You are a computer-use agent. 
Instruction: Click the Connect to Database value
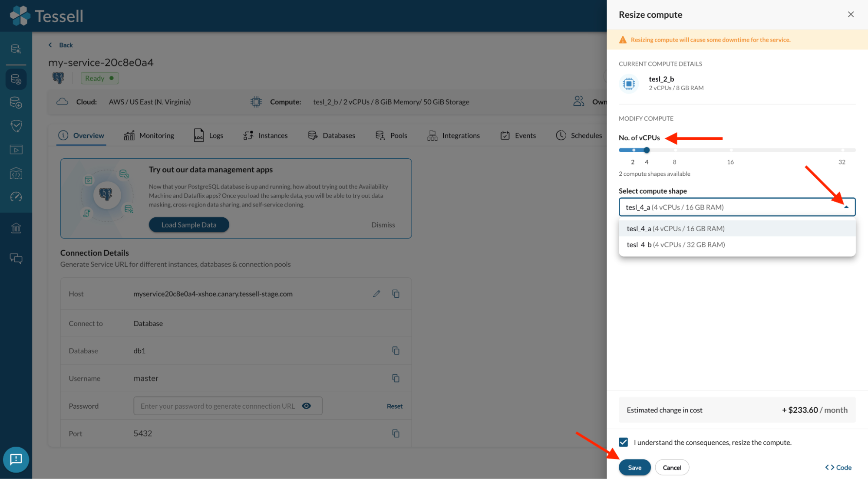coord(148,323)
